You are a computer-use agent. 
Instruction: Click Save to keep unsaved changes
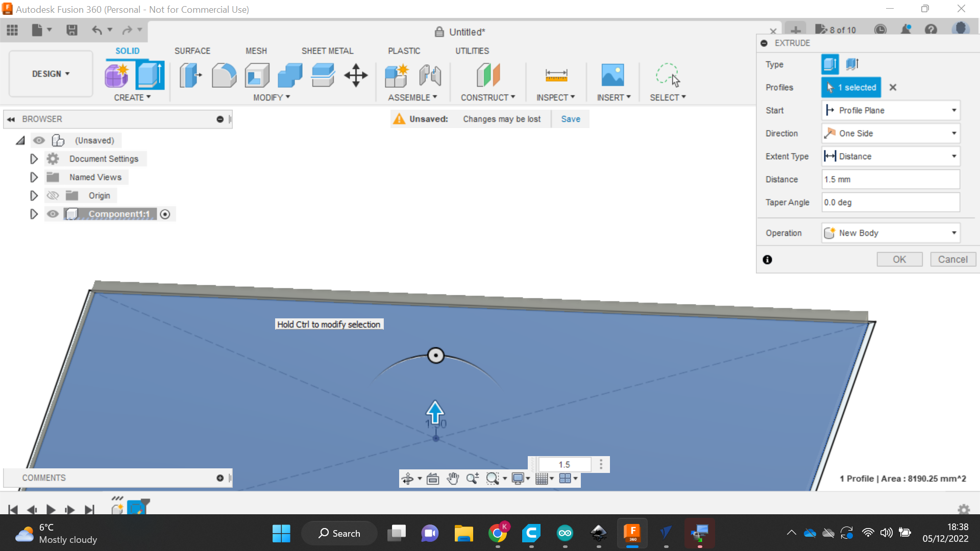pos(570,119)
